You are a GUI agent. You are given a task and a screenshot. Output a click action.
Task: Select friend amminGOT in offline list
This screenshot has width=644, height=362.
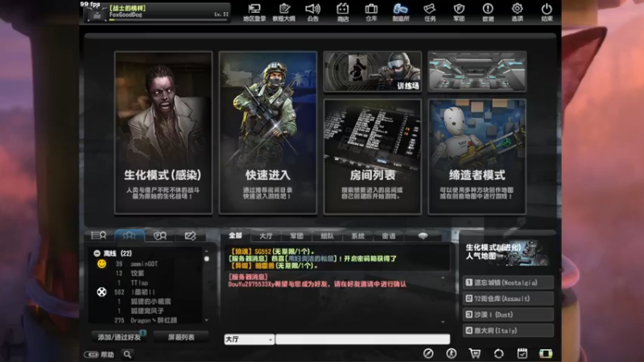(146, 264)
